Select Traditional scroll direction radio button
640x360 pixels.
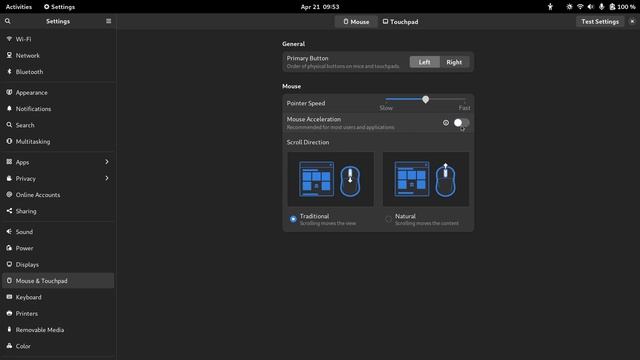(x=293, y=219)
